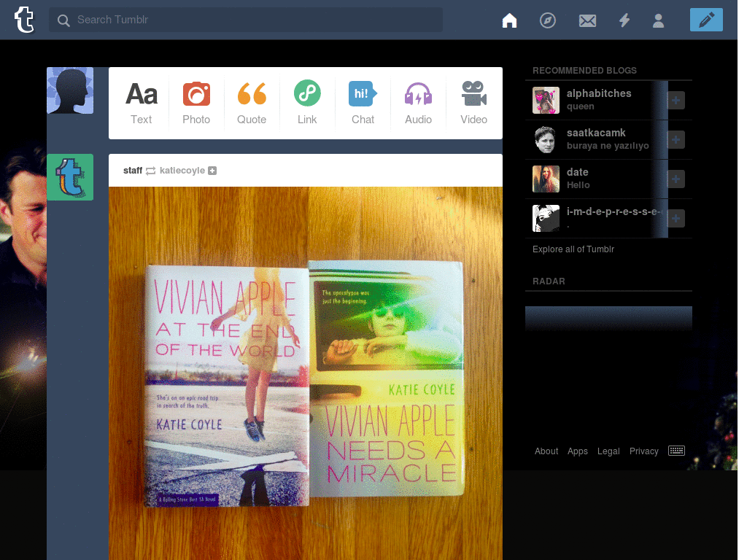This screenshot has height=560, width=747.
Task: Click Explore all of Tumblr
Action: click(573, 249)
